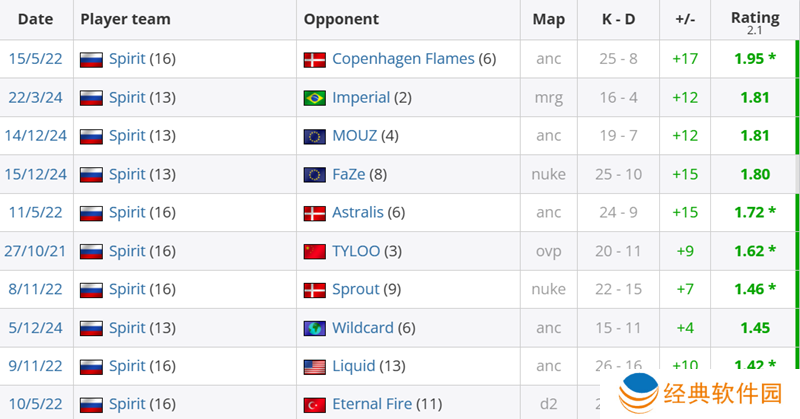Click the China flag beside TYLOO
The width and height of the screenshot is (800, 419).
[314, 252]
